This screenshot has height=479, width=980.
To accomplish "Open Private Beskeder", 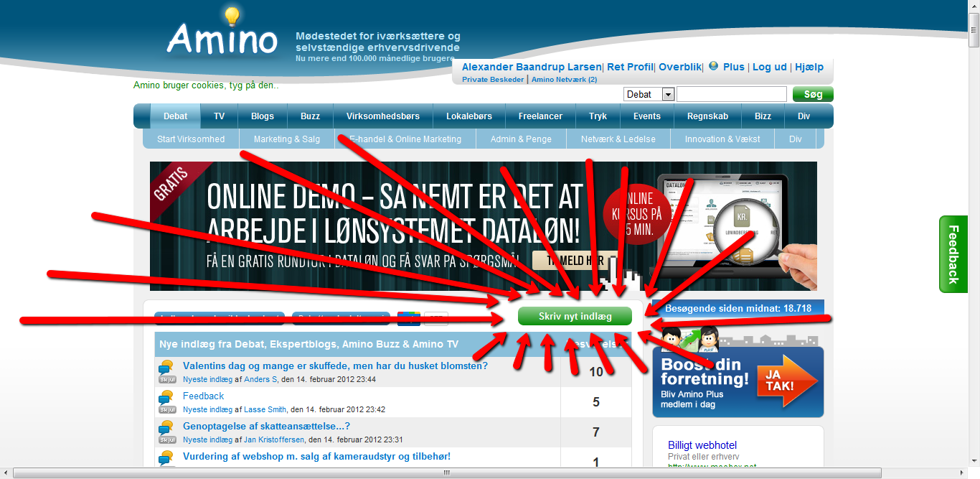I will pyautogui.click(x=493, y=80).
